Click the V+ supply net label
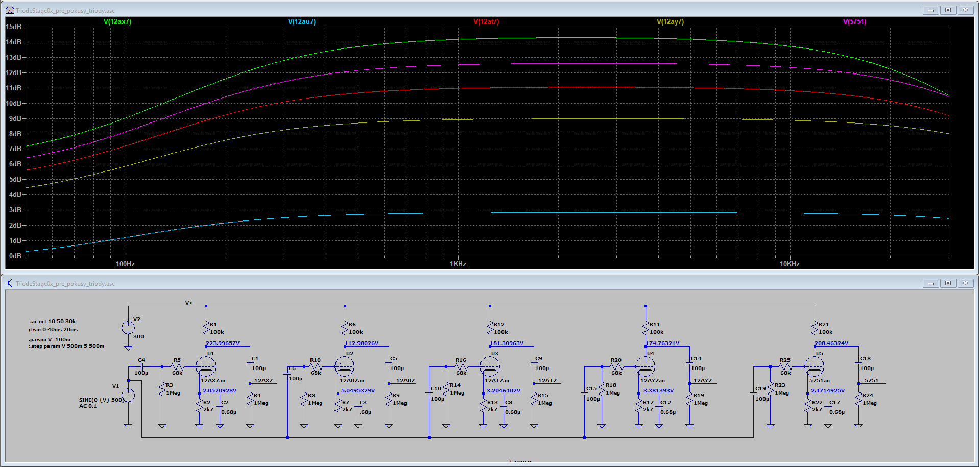Viewport: 980px width, 467px height. pyautogui.click(x=189, y=303)
